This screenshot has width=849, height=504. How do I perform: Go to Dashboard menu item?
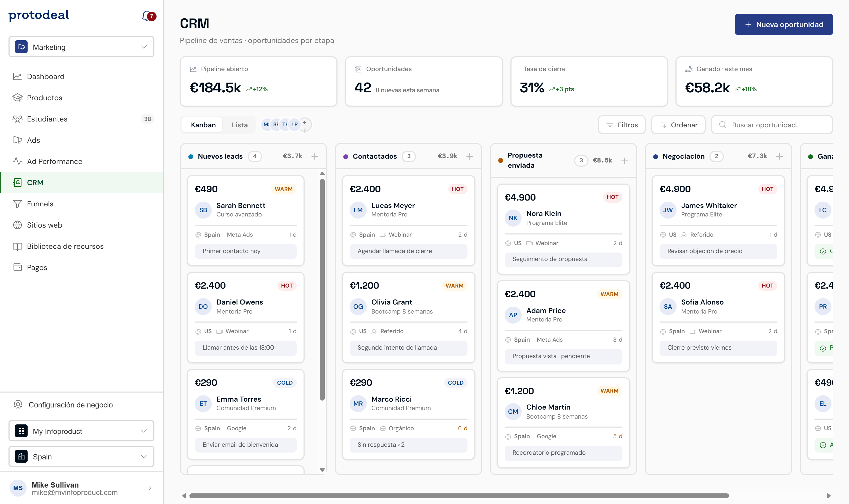click(x=81, y=76)
